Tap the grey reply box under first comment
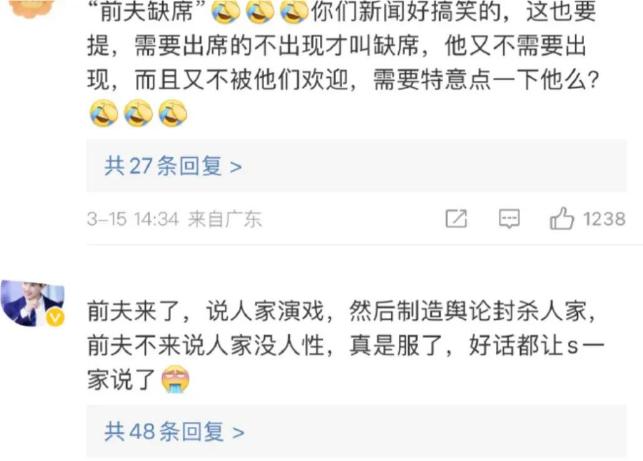 click(356, 166)
